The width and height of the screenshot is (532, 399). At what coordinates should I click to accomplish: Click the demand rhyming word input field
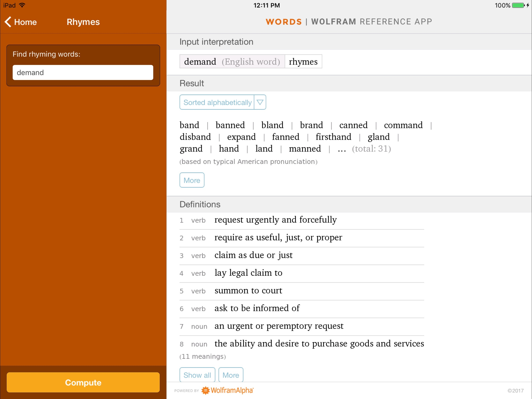click(x=83, y=72)
